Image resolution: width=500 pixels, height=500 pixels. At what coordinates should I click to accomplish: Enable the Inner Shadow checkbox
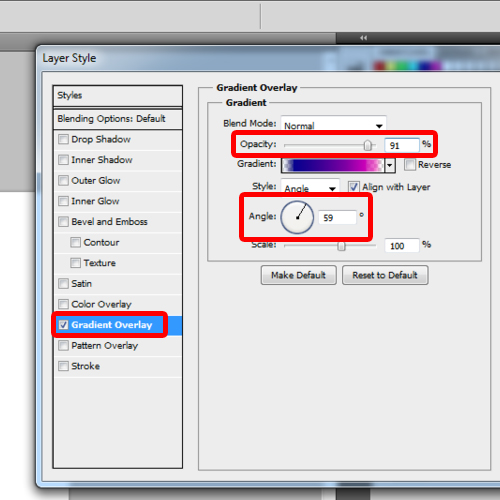coord(63,160)
